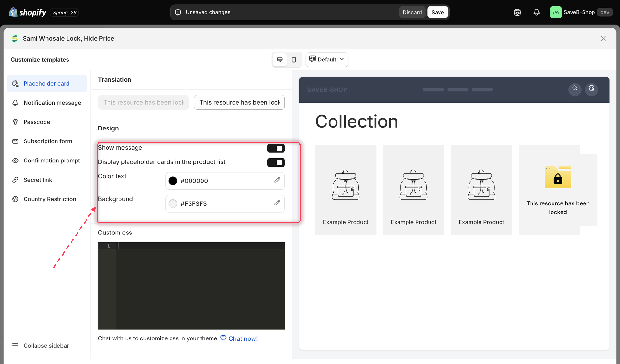Image resolution: width=620 pixels, height=364 pixels.
Task: Close the Sami app panel
Action: [x=603, y=38]
